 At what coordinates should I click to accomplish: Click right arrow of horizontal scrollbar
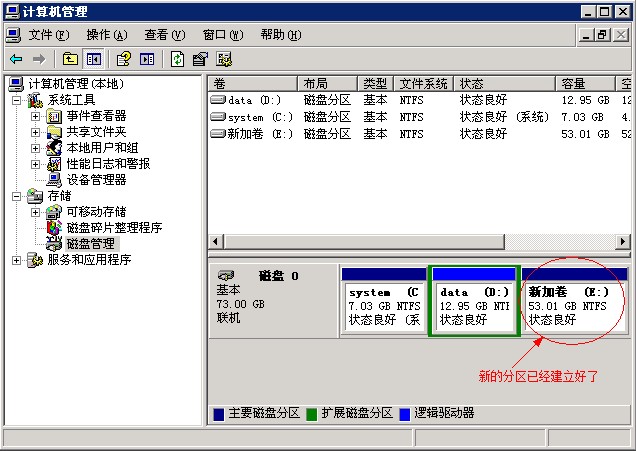pyautogui.click(x=623, y=243)
